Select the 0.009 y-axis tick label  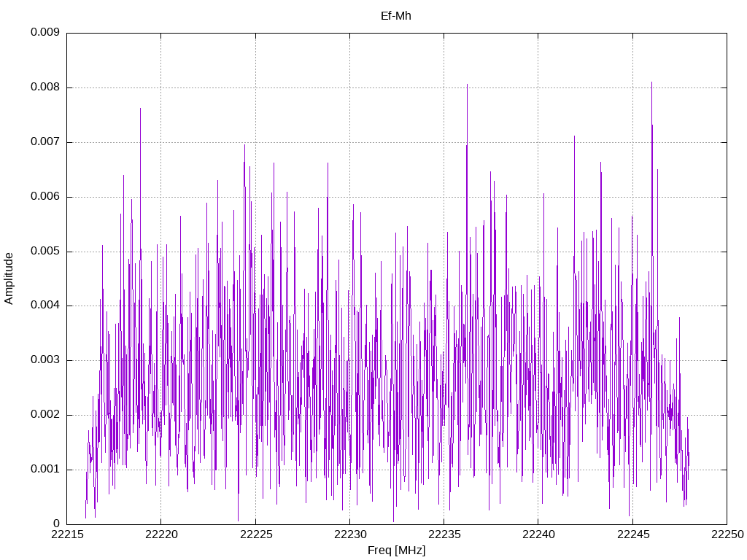(45, 32)
